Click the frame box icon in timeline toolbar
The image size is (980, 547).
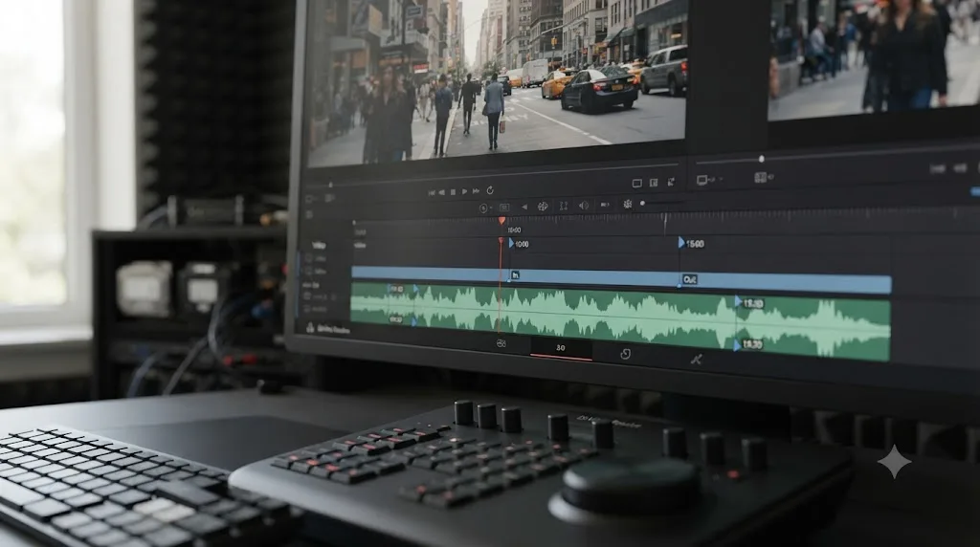click(504, 208)
